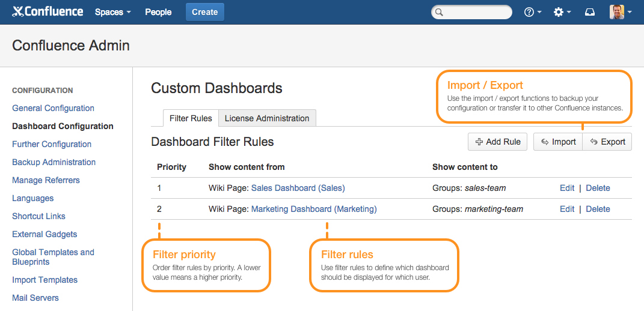Click the Add Rule button
644x311 pixels.
[x=497, y=142]
